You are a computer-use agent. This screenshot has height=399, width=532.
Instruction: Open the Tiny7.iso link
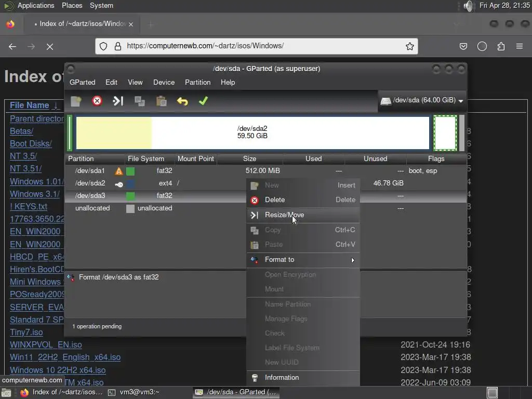[26, 332]
